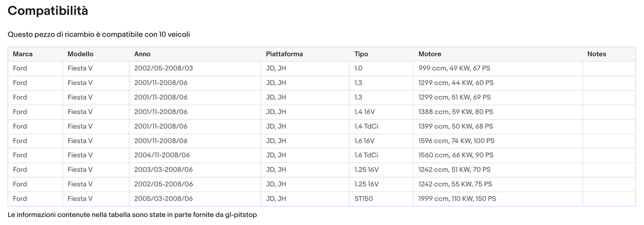This screenshot has width=644, height=225.
Task: Select the 999 ccm, 49 KW engine cell
Action: click(454, 69)
